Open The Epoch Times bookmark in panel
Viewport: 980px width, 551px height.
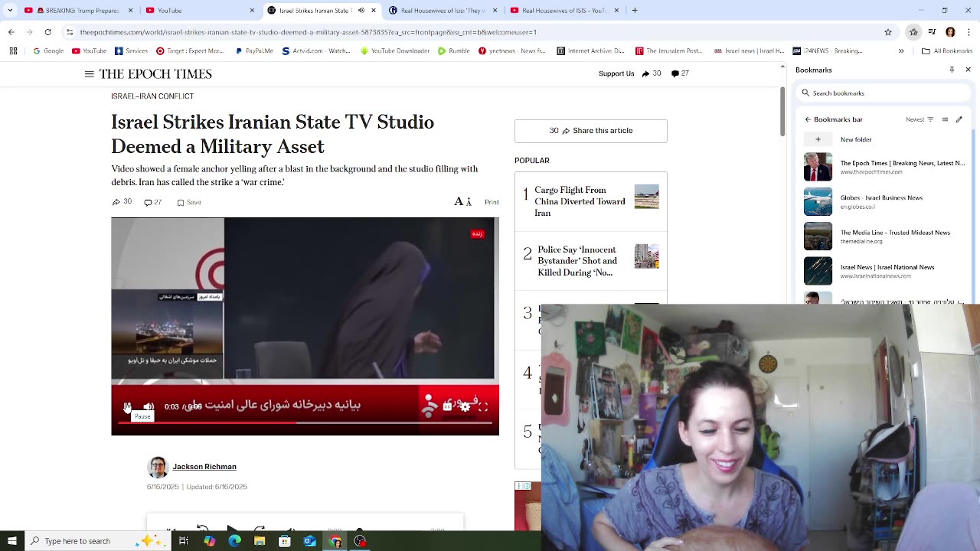click(x=884, y=167)
